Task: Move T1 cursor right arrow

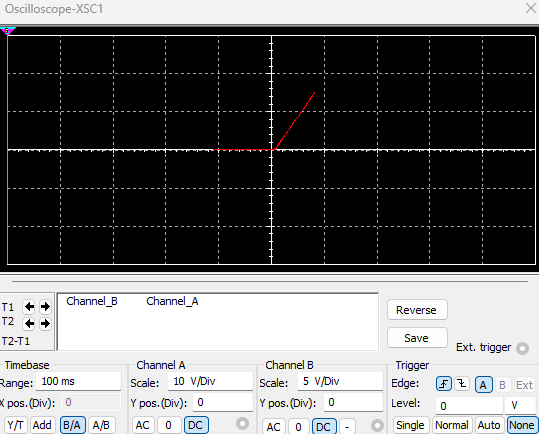Action: (x=45, y=307)
